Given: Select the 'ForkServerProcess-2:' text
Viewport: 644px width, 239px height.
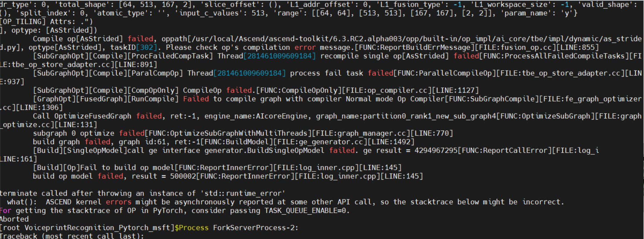Looking at the screenshot, I should (x=256, y=228).
